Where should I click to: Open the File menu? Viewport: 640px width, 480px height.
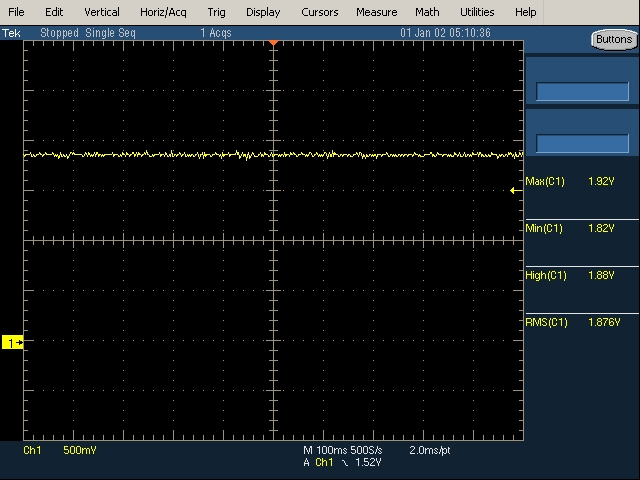click(x=16, y=12)
